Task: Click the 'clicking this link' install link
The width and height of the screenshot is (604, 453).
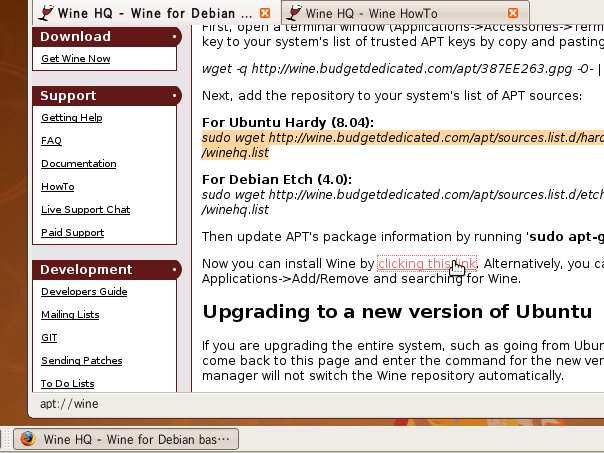Action: point(427,263)
